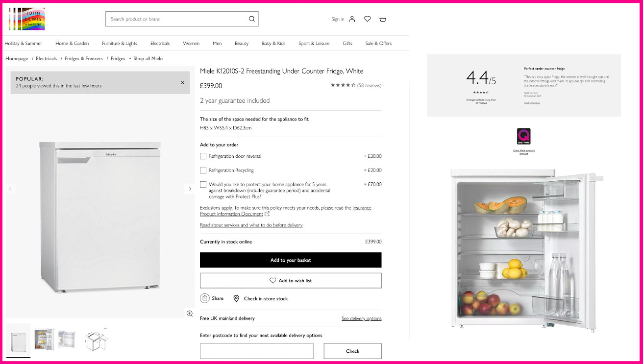643x364 pixels.
Task: Click 'H85 x W55.4 x D62.3cm' dimensions text
Action: (225, 128)
